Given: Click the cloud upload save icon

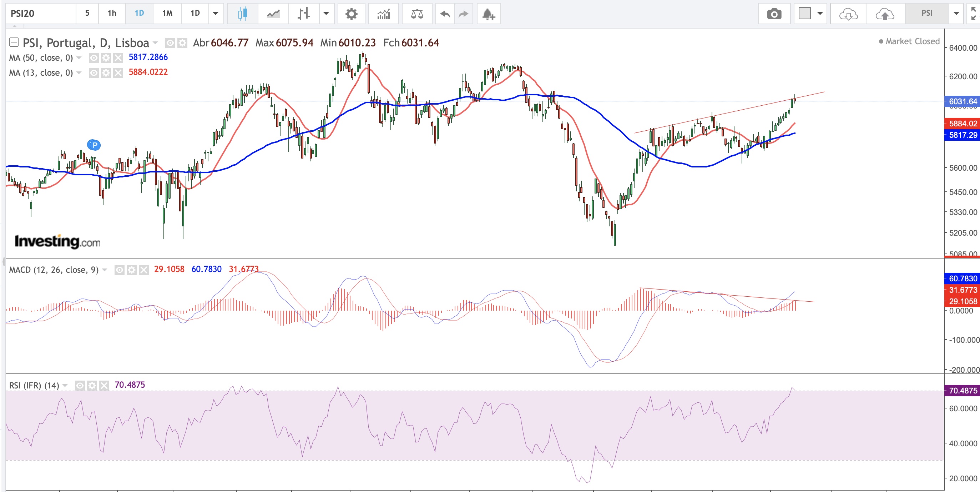Looking at the screenshot, I should coord(884,14).
